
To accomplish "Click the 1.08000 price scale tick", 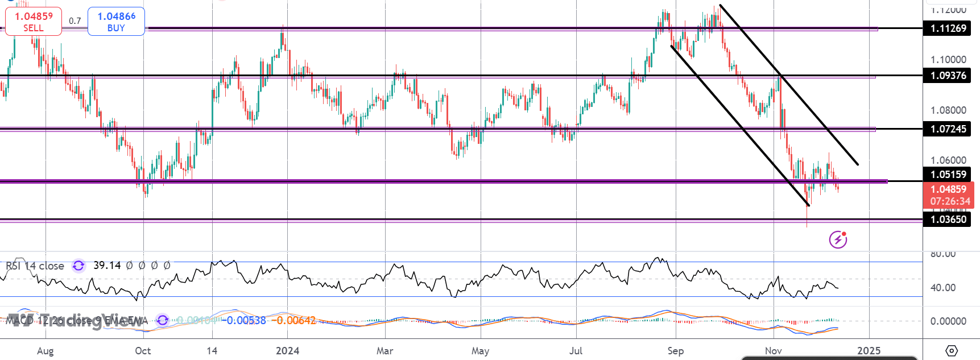I will [x=948, y=110].
